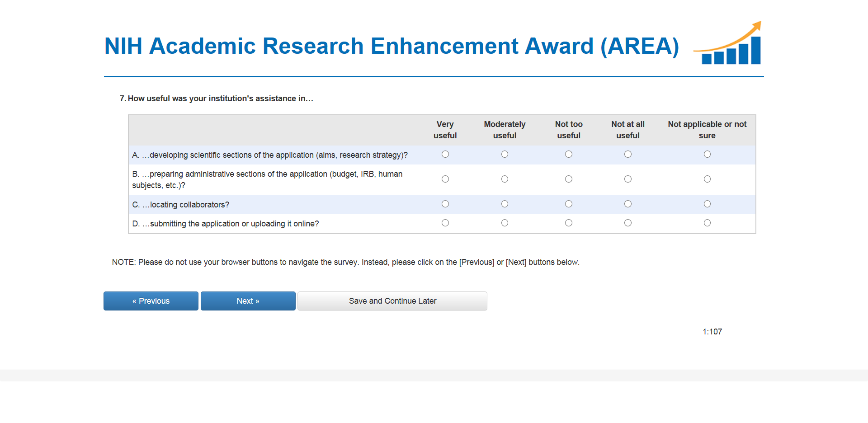The image size is (868, 423).
Task: Select Very useful for preparing administrative sections
Action: 445,179
